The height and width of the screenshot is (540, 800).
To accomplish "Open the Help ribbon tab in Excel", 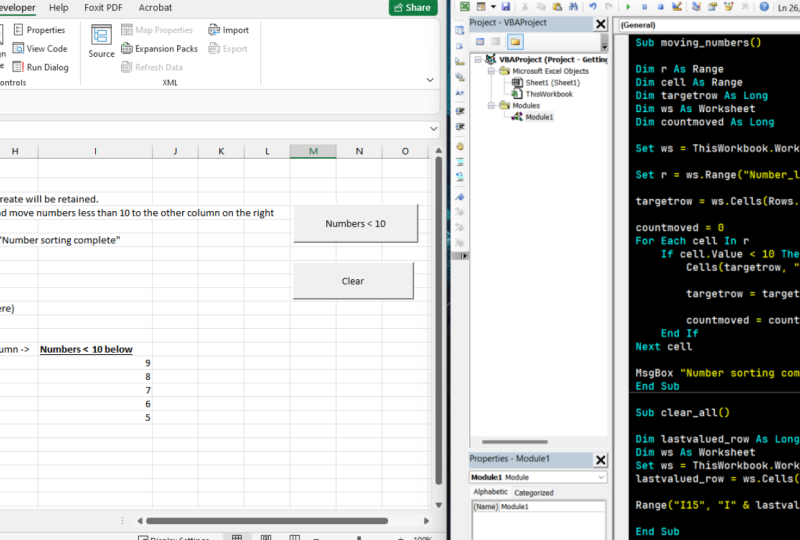I will [58, 8].
